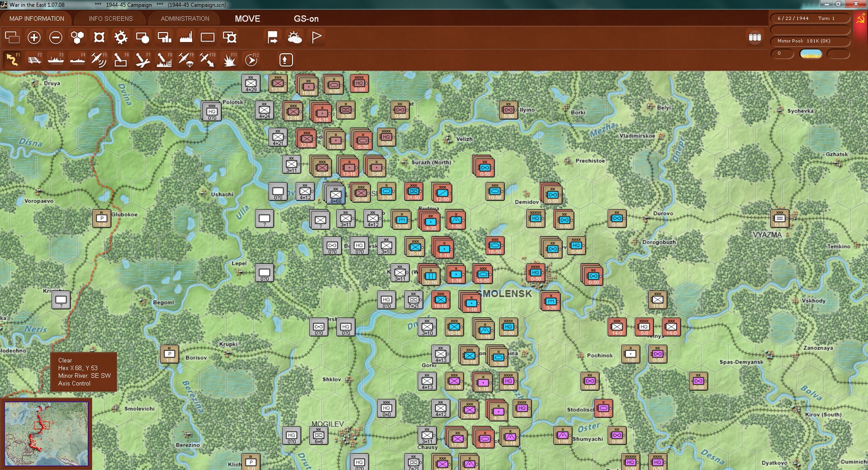Screen dimensions: 868x470
Task: Select the 17-16 purple unit near Chausy
Action: coord(458,438)
